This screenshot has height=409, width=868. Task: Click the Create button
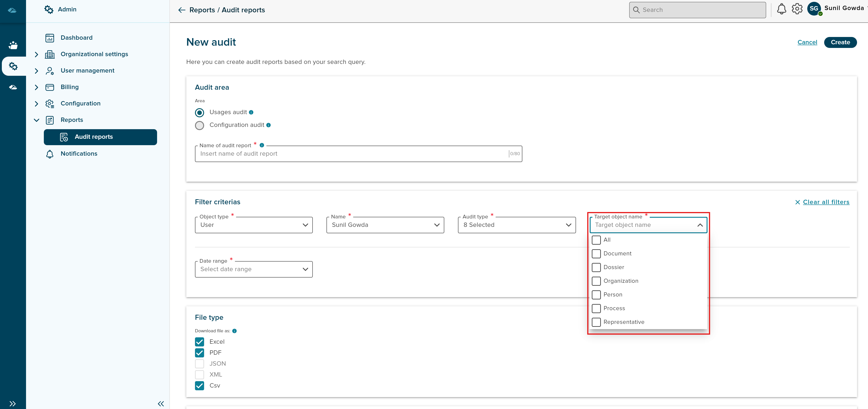[840, 42]
